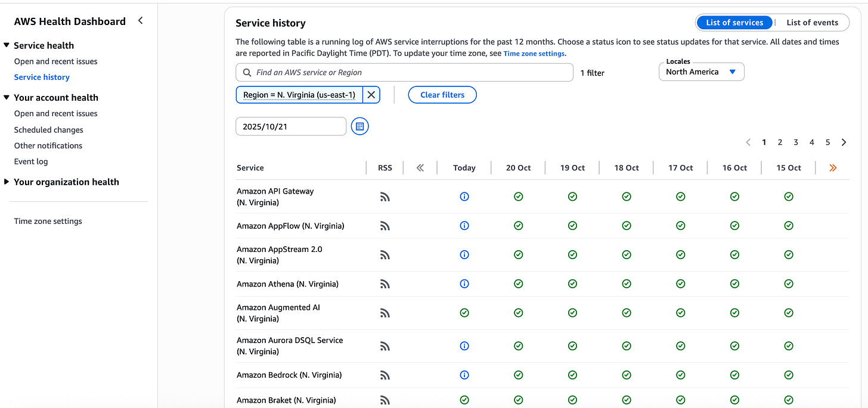View AppStream 2.0 info status for Today
This screenshot has width=868, height=408.
pyautogui.click(x=464, y=255)
